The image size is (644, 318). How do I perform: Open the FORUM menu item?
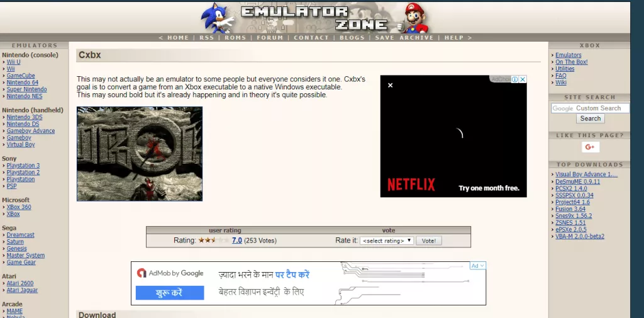pyautogui.click(x=270, y=37)
